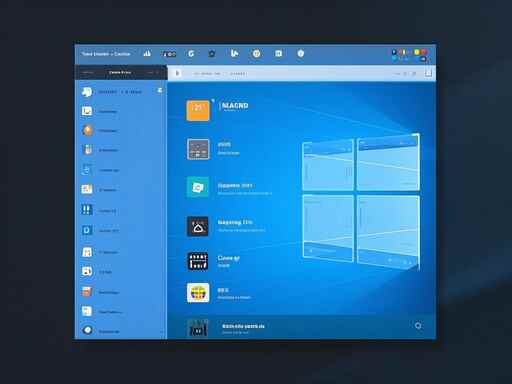
Task: Select the bottom-right pane of the window logo
Action: click(x=388, y=233)
